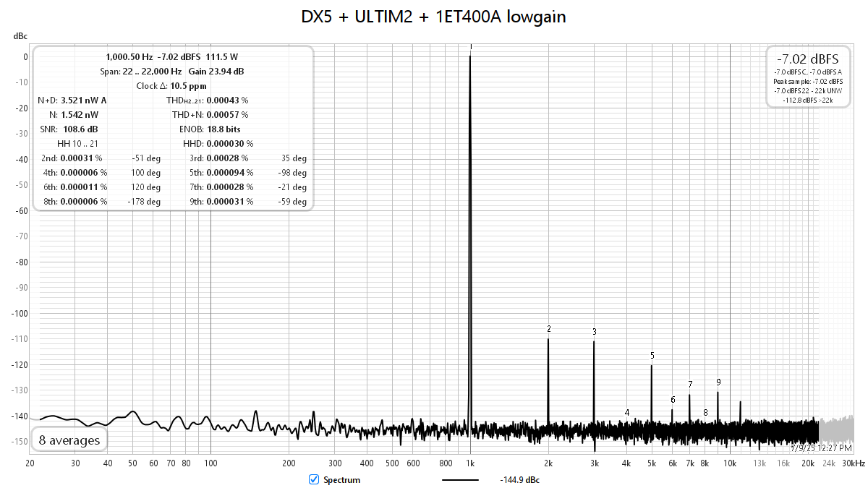The width and height of the screenshot is (868, 488).
Task: Click the graph title DX5 + ULTIM2 + 1ET400A lowgain
Action: (x=434, y=17)
